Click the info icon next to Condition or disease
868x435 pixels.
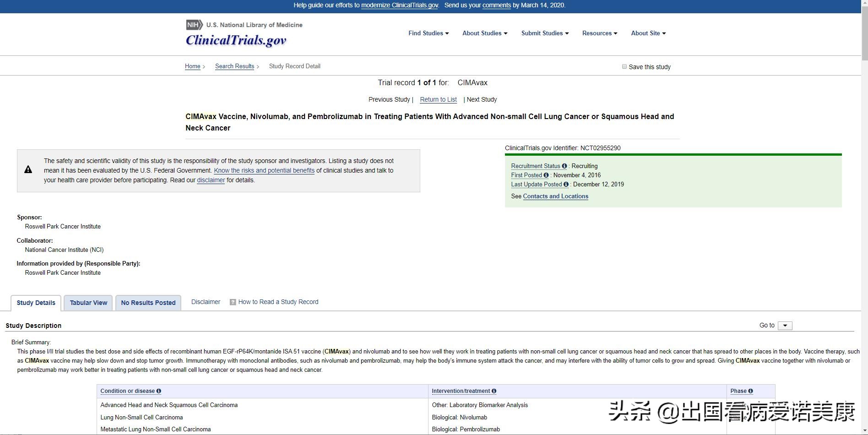tap(159, 391)
